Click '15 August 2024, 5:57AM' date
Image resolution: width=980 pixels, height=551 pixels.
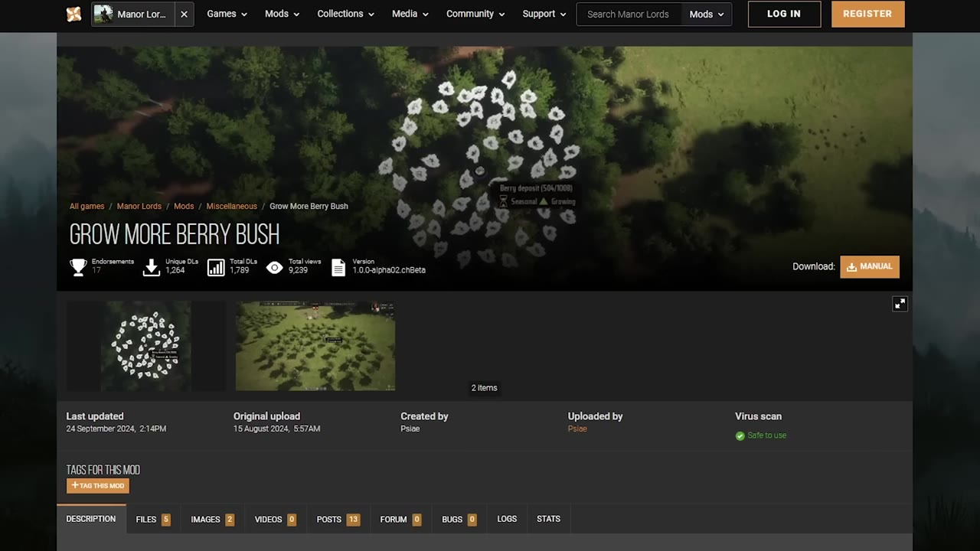276,429
